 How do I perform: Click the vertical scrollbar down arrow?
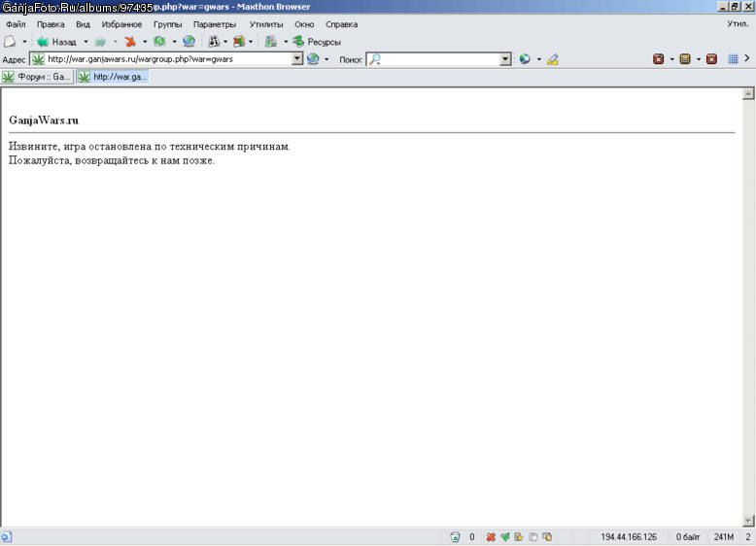tap(748, 521)
